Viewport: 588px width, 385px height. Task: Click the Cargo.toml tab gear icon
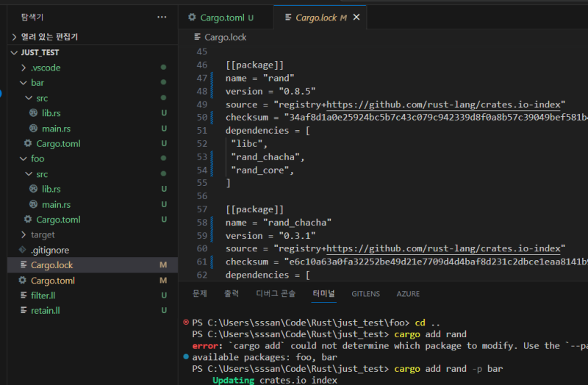point(192,18)
